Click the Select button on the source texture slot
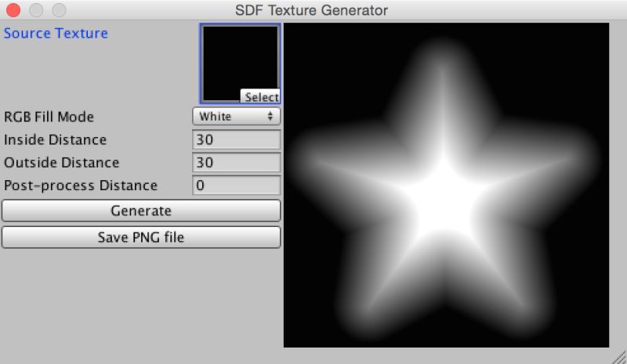Viewport: 627px width, 364px height. pyautogui.click(x=260, y=97)
